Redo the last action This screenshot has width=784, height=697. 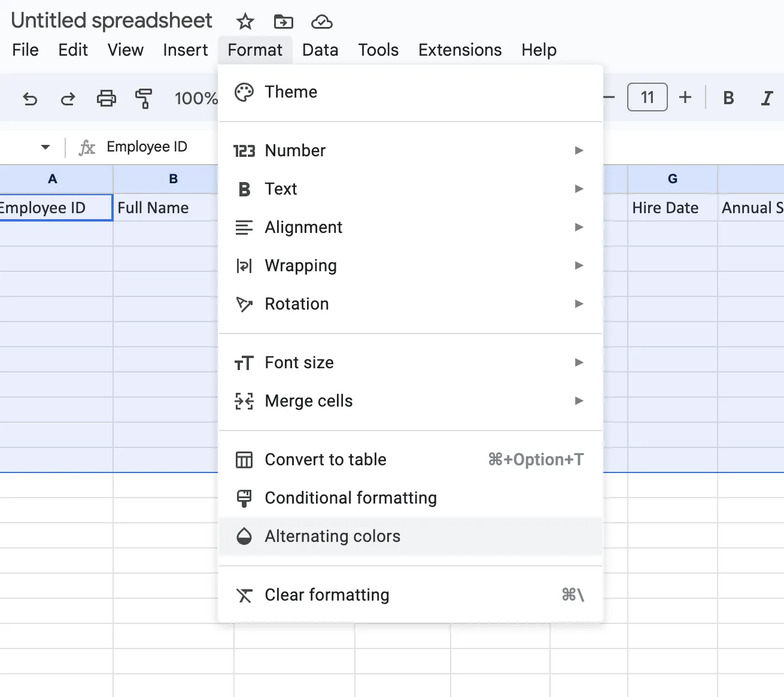coord(68,98)
